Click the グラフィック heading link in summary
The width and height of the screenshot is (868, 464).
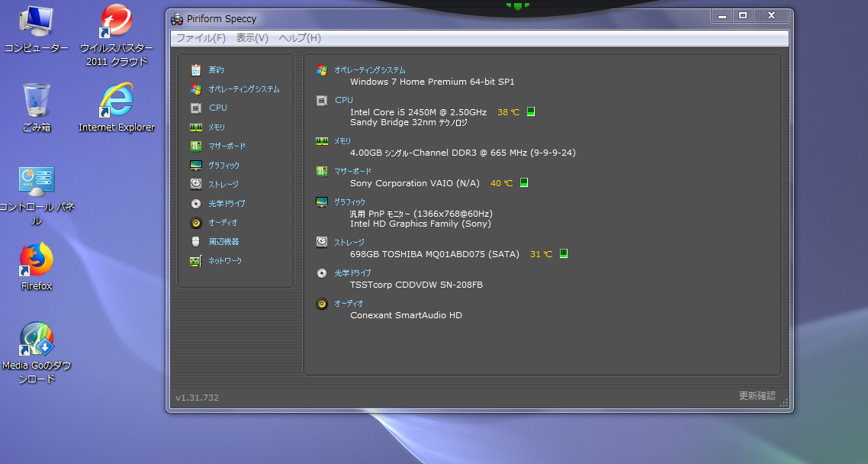[349, 202]
